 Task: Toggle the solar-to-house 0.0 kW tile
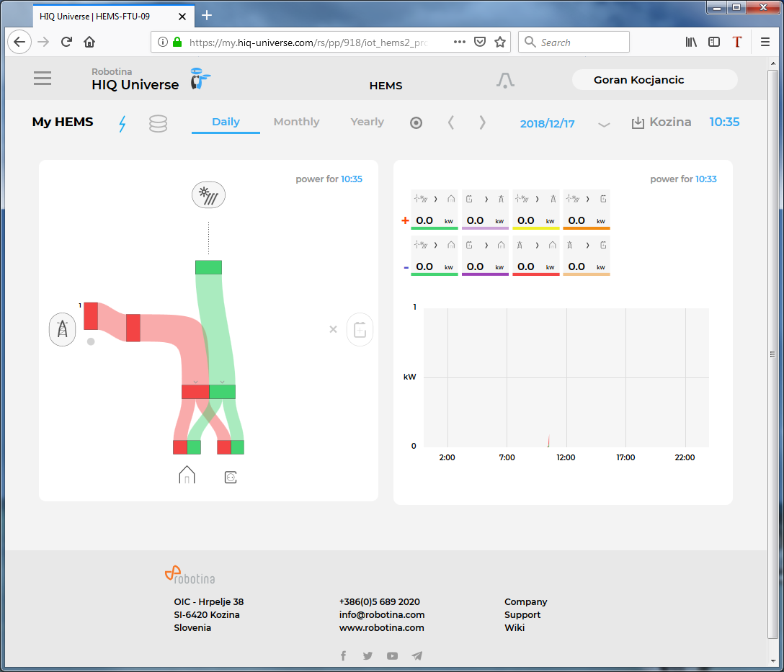click(435, 209)
